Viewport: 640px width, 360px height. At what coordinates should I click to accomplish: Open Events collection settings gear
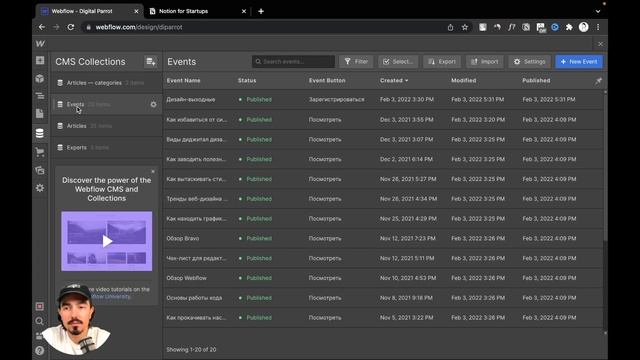click(153, 104)
